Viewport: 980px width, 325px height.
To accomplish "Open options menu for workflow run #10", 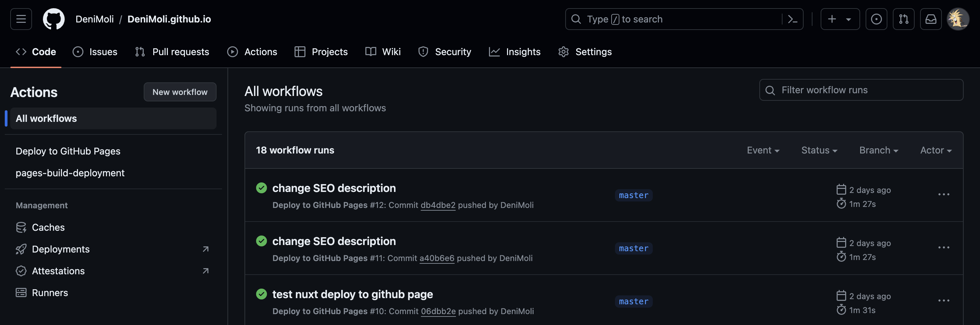I will pyautogui.click(x=944, y=301).
